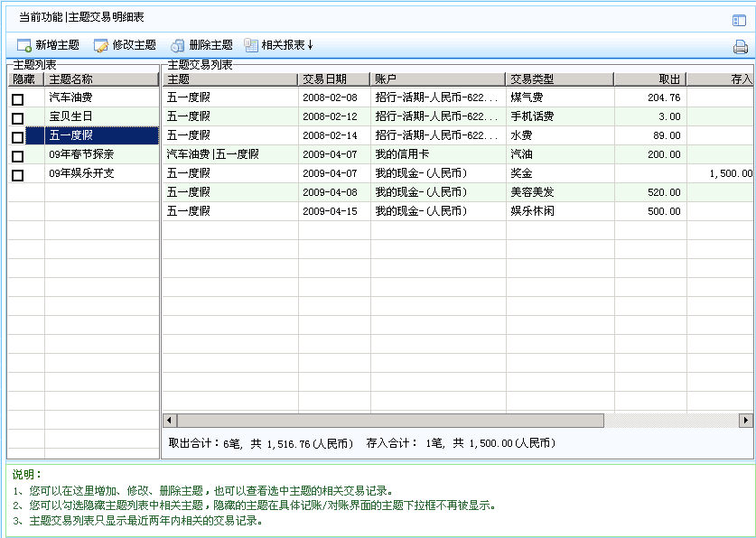
Task: Check the hide box for 09年春节探亲
Action: (x=17, y=156)
